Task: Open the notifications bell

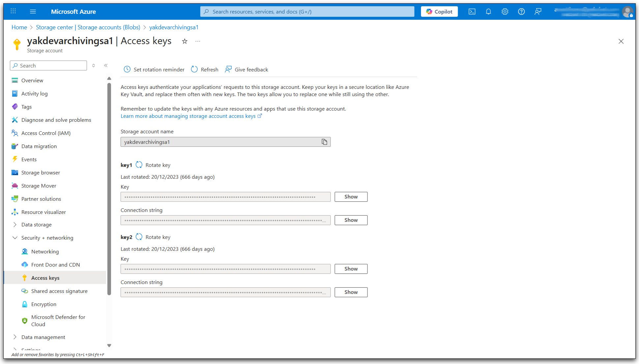Action: 488,12
